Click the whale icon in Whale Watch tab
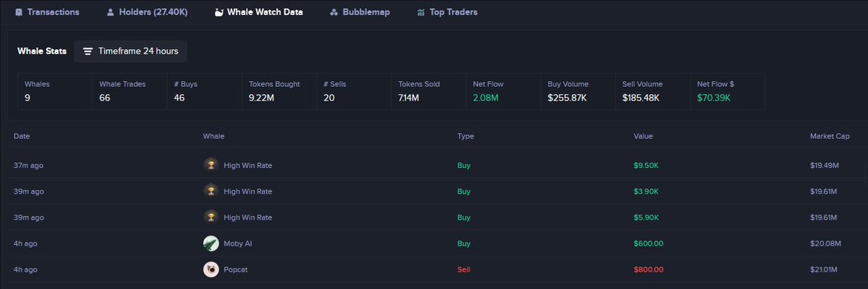This screenshot has width=868, height=289. pyautogui.click(x=219, y=12)
